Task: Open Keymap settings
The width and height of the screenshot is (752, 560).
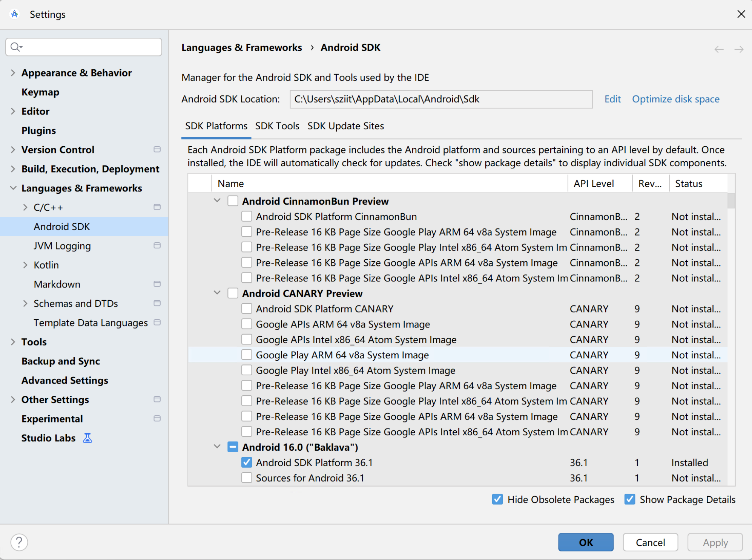Action: pyautogui.click(x=40, y=92)
